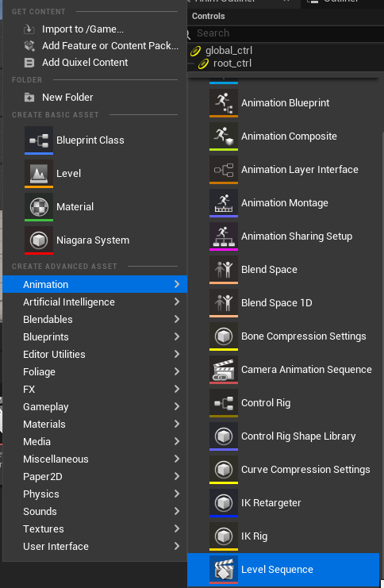Screen dimensions: 384x588
Task: Expand the Foliage submenu arrow
Action: [177, 371]
